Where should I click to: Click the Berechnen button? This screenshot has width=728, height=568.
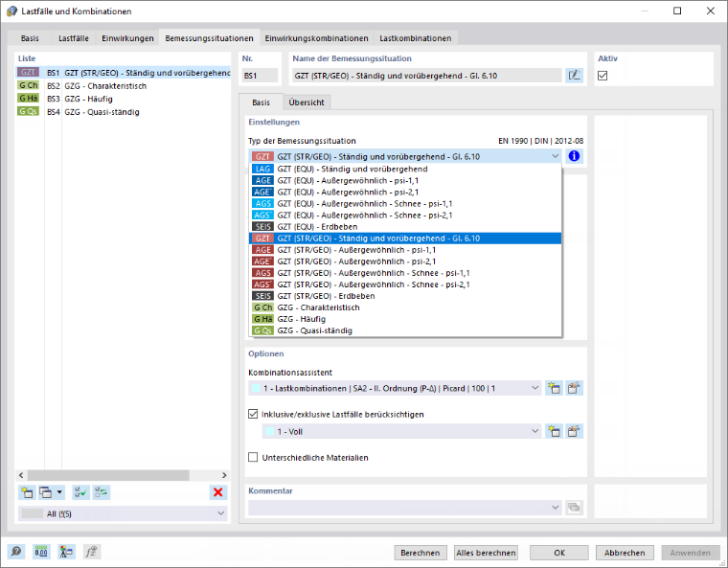(x=421, y=553)
